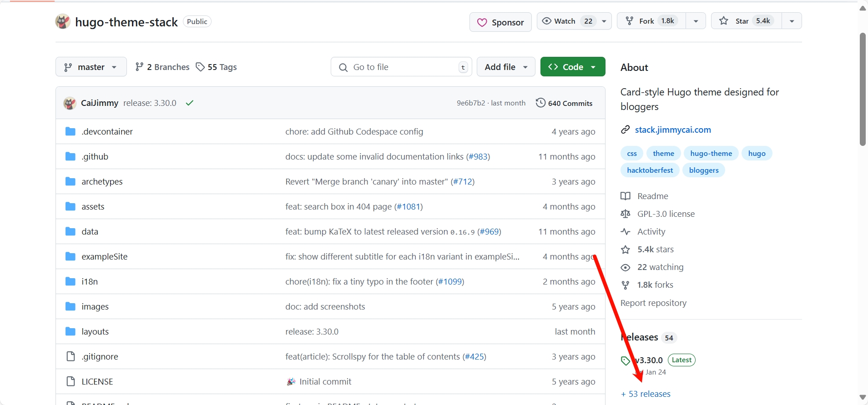868x405 pixels.
Task: View the 1.8k forks link
Action: 647,285
